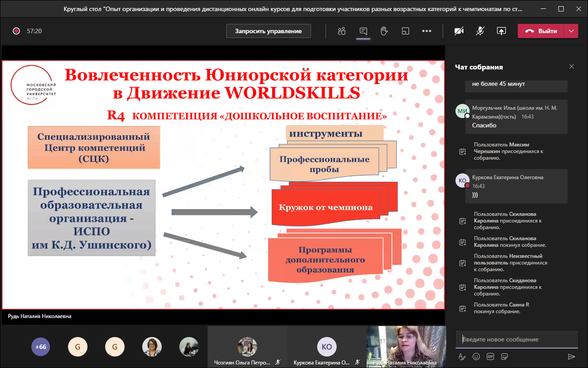This screenshot has width=588, height=368.
Task: Click the new message input field
Action: [x=516, y=339]
